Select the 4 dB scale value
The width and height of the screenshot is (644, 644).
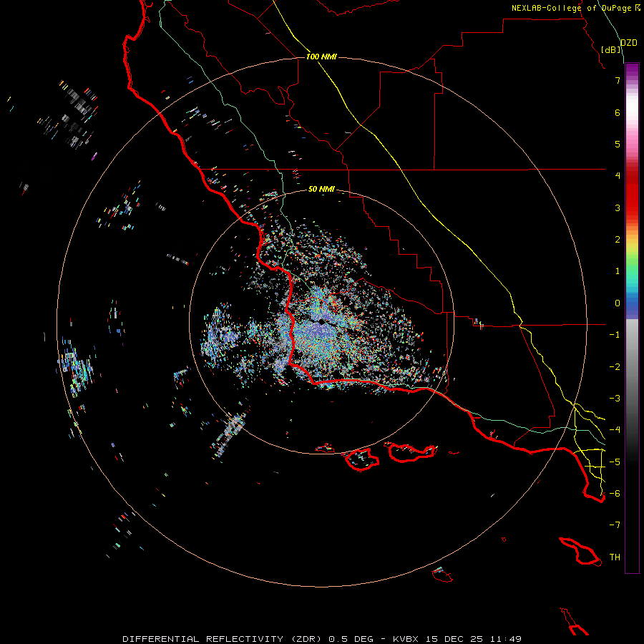pos(618,176)
